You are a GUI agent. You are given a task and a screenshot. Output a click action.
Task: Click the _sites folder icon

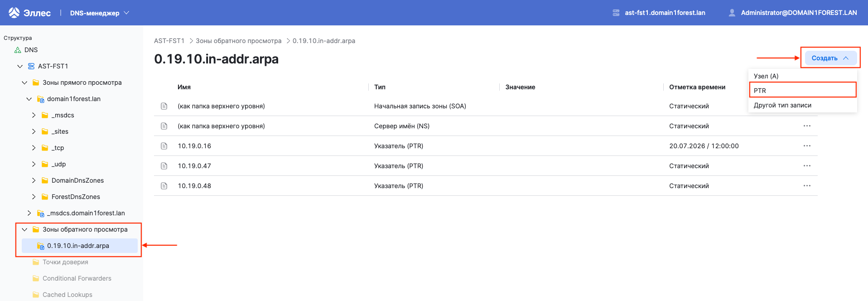pyautogui.click(x=45, y=131)
